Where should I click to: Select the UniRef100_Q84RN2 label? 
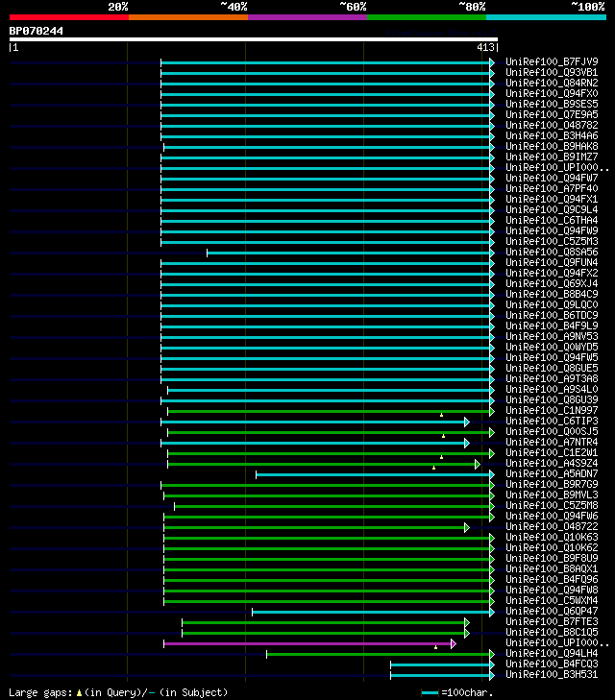(x=552, y=83)
